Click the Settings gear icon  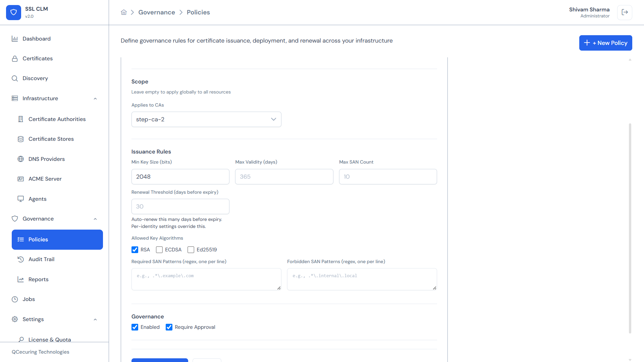point(15,319)
